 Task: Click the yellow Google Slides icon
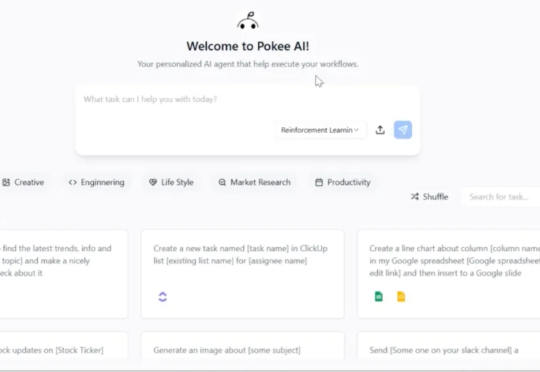coord(401,296)
